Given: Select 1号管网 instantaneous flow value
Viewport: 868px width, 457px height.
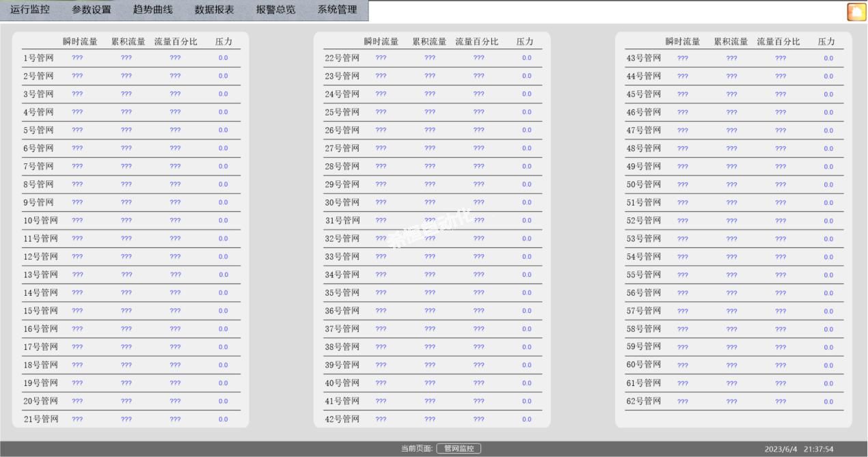Looking at the screenshot, I should pos(77,58).
